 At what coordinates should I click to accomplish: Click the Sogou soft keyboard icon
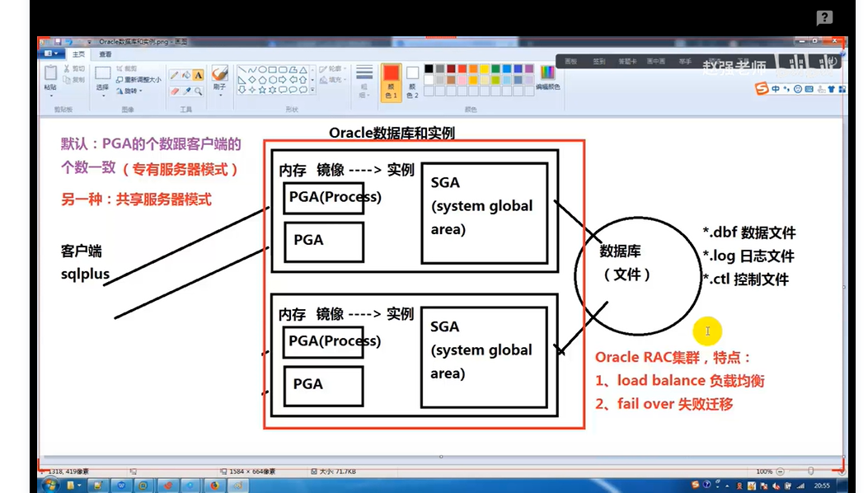809,89
